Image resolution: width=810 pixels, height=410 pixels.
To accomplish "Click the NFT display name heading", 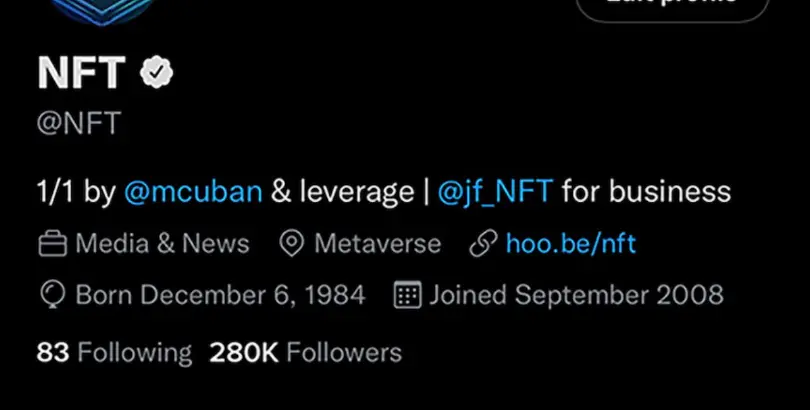I will [x=82, y=73].
